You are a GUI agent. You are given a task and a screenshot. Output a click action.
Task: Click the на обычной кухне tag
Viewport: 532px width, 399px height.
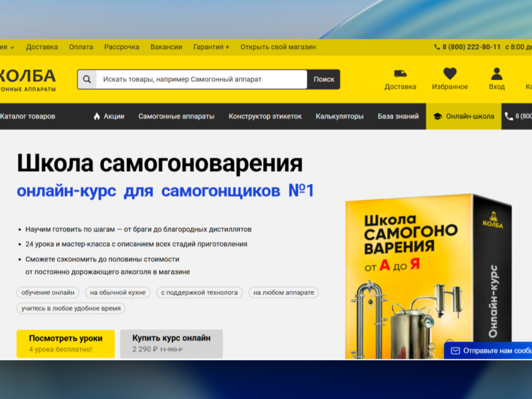click(117, 292)
